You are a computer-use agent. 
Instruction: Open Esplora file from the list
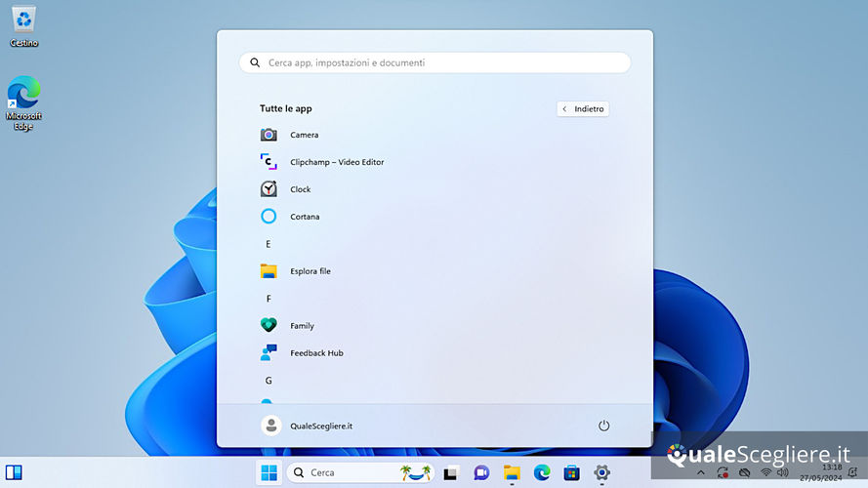tap(310, 271)
